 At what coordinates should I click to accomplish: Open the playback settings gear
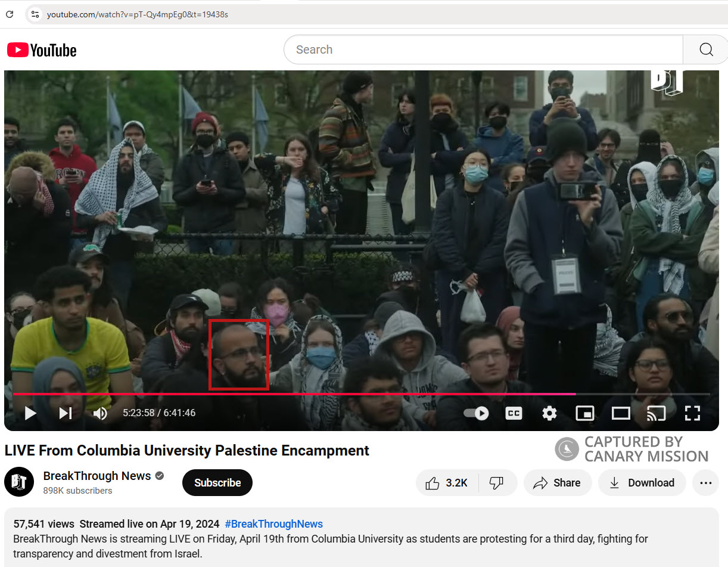[x=549, y=413]
